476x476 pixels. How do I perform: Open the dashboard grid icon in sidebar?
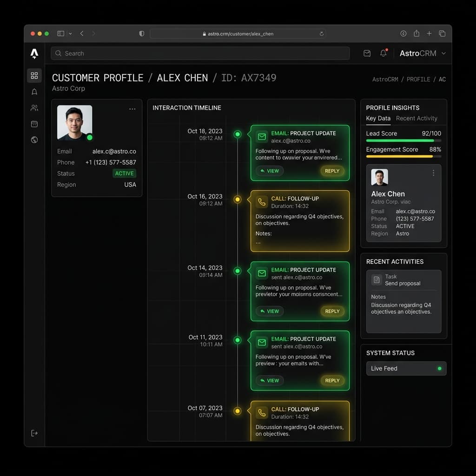pyautogui.click(x=34, y=76)
